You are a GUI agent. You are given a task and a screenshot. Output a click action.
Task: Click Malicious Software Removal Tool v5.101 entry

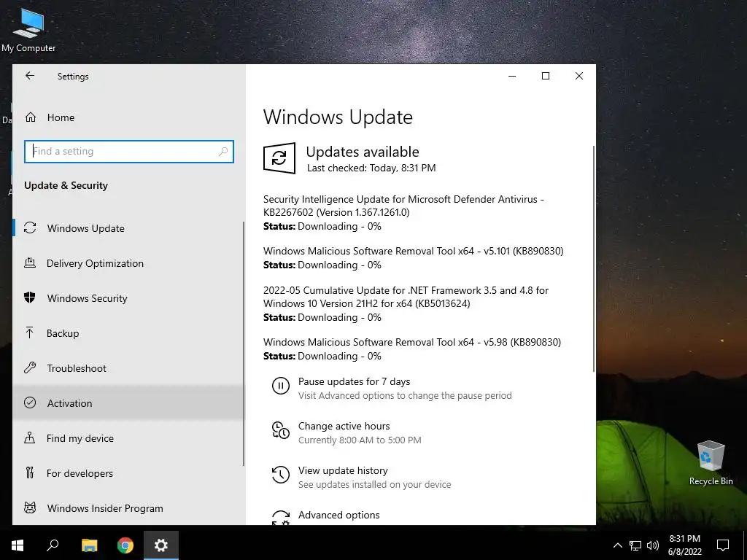click(x=413, y=257)
